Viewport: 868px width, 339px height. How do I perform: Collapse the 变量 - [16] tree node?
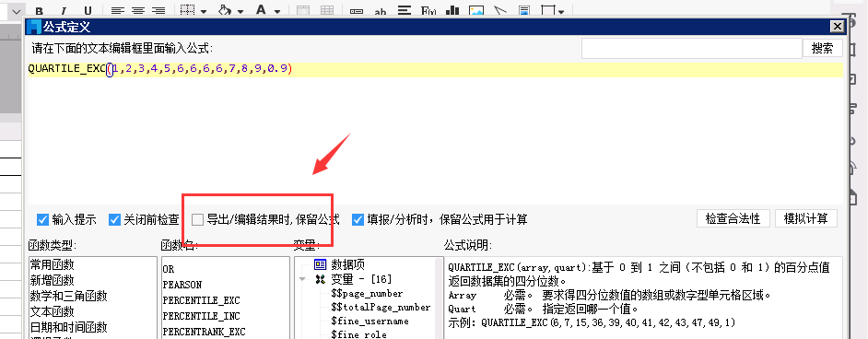[302, 279]
